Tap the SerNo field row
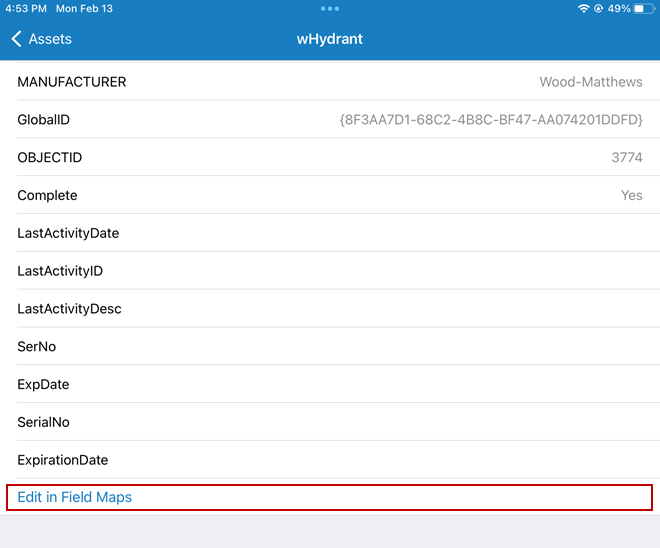 [330, 347]
